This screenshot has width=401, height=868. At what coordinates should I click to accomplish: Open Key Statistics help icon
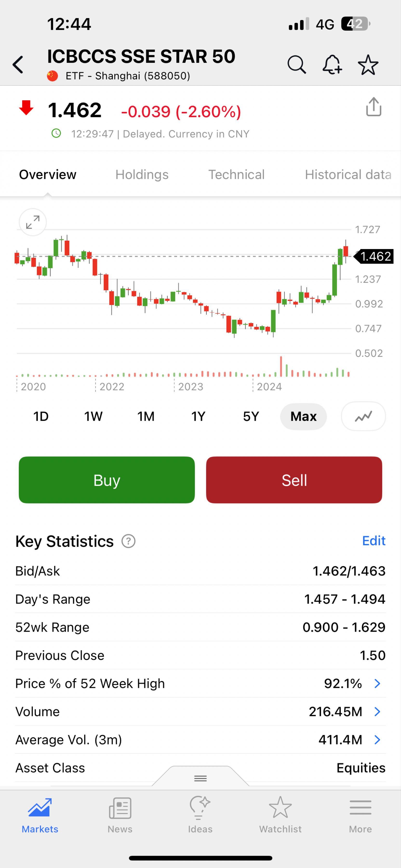[128, 542]
